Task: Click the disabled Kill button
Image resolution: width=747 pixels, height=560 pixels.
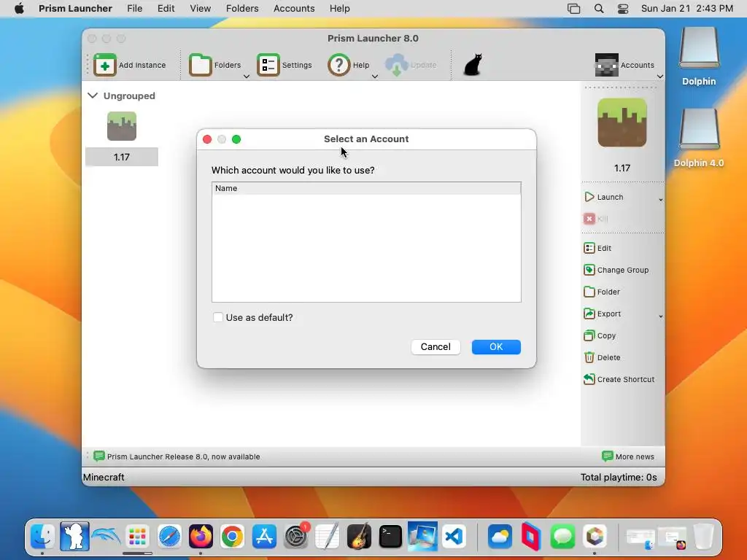Action: [596, 219]
